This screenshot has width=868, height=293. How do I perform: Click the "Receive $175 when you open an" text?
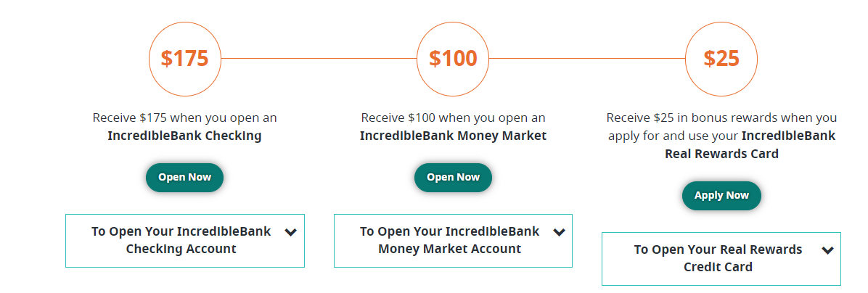[x=185, y=117]
